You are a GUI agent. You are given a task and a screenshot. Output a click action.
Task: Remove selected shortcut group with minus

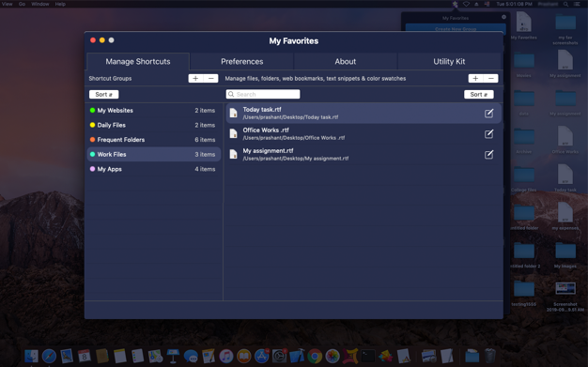[210, 78]
